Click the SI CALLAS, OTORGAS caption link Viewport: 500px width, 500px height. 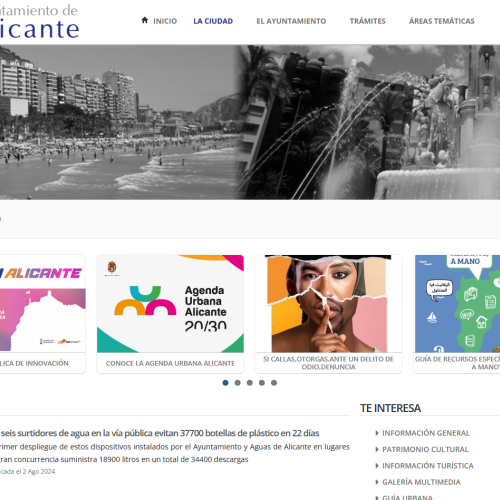[x=328, y=363]
